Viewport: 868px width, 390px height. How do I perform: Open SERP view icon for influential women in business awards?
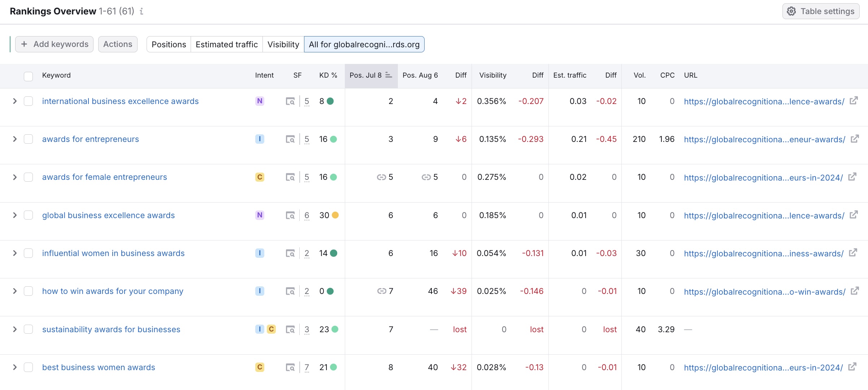(290, 253)
